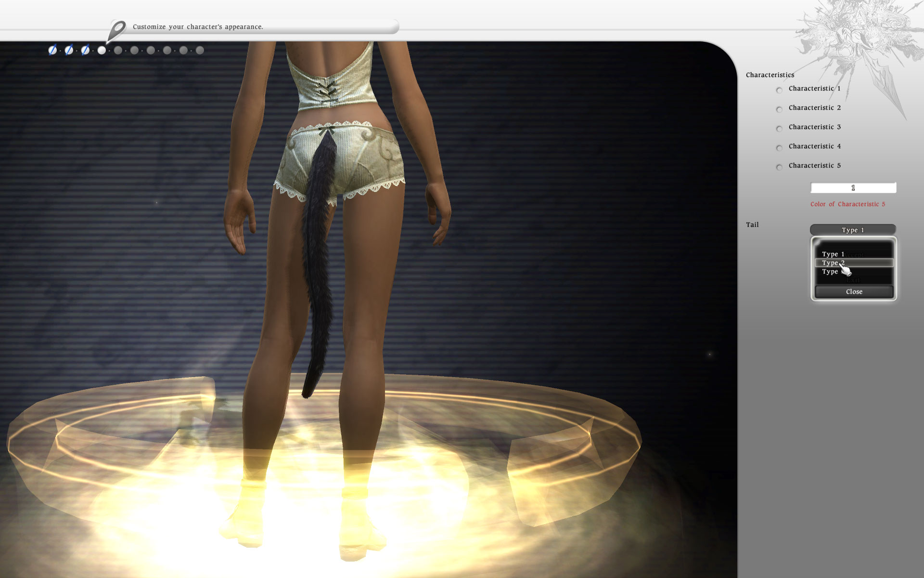Click the Characteristics section heading

(x=770, y=75)
